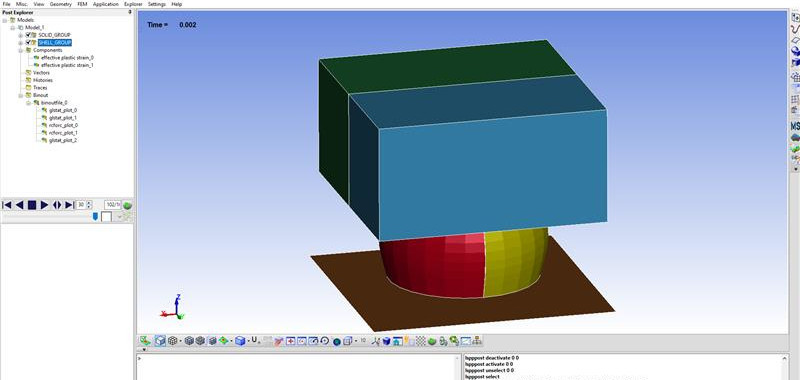
Task: Click the shaded solid cube view icon
Action: pyautogui.click(x=240, y=341)
